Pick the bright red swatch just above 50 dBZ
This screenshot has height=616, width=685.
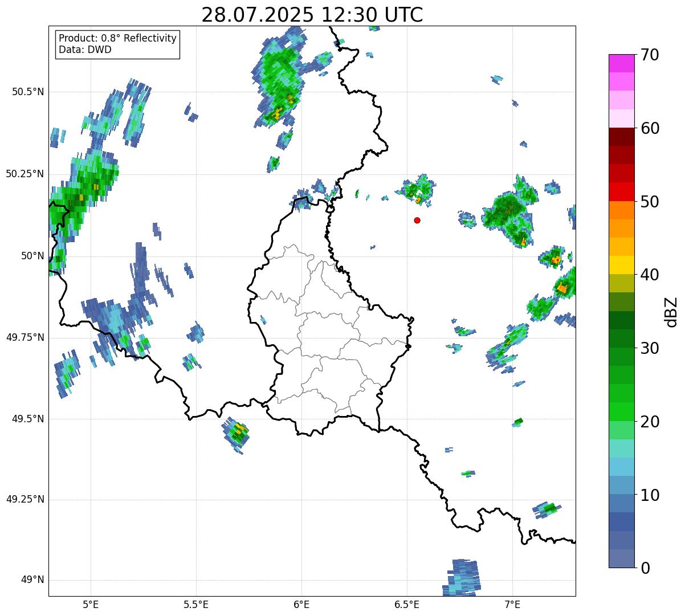click(x=621, y=191)
